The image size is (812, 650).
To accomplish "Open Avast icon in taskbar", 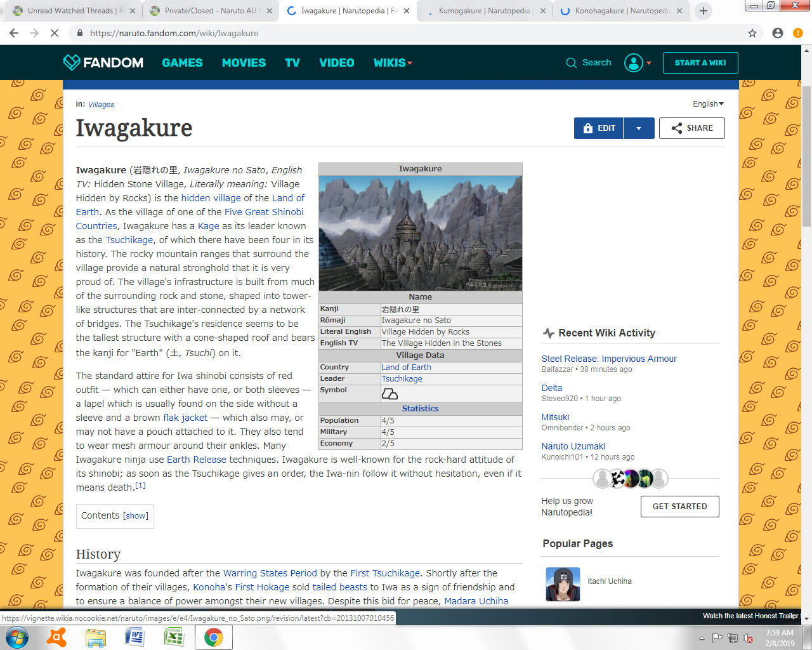I will [57, 637].
